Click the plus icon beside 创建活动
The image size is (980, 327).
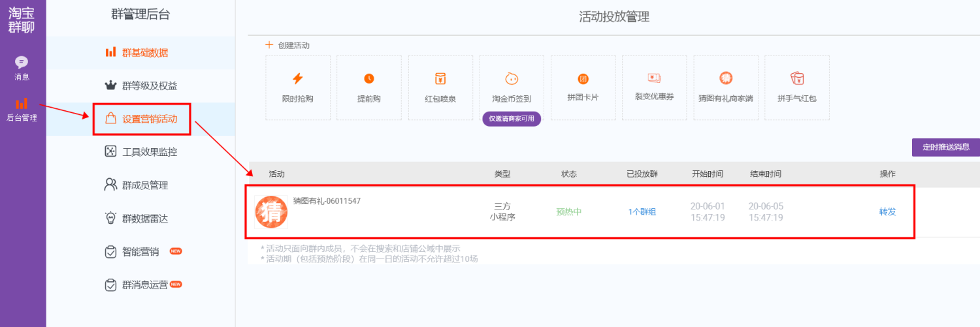(x=269, y=45)
